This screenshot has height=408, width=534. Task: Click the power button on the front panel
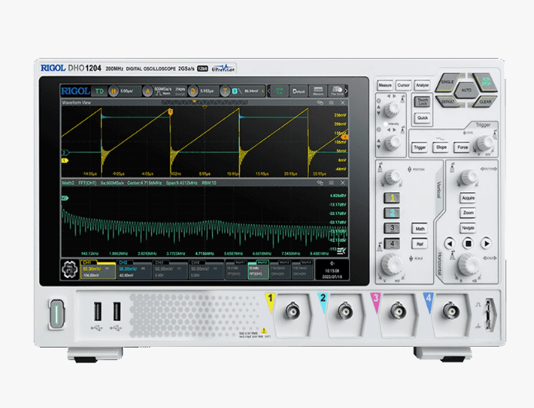(x=57, y=314)
